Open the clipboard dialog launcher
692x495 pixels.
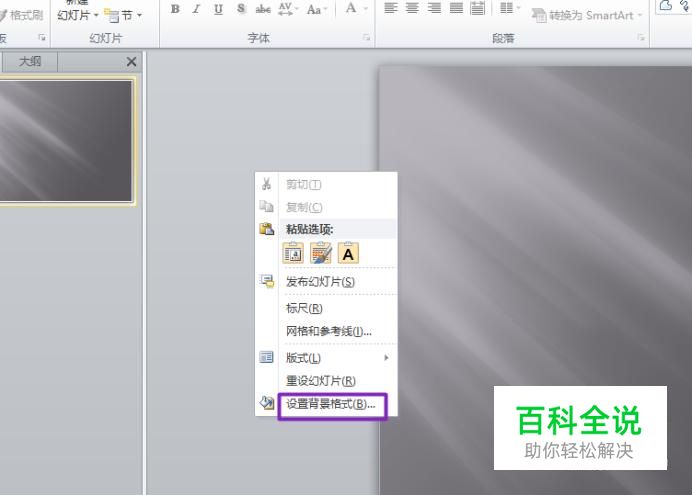tap(42, 38)
